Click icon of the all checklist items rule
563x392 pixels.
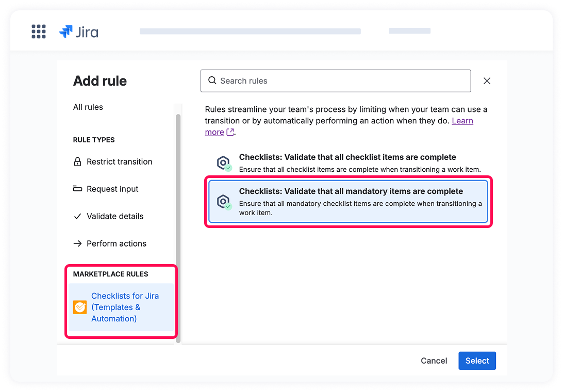pos(224,163)
